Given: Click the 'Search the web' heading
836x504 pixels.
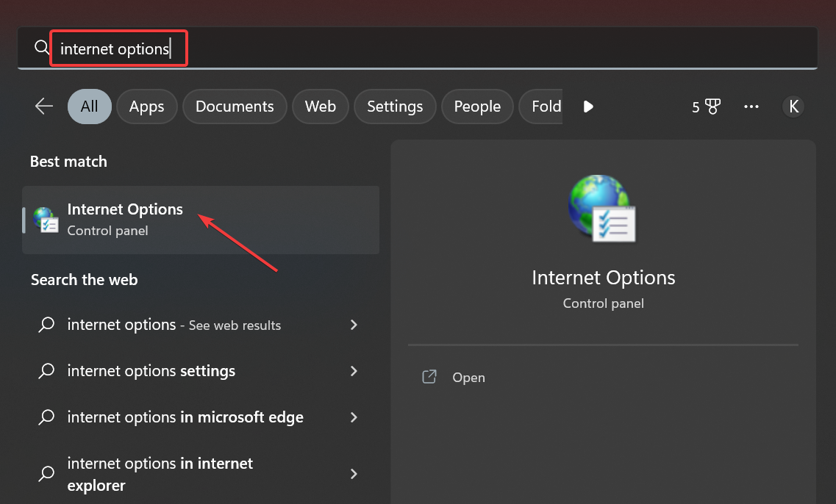Looking at the screenshot, I should (x=85, y=280).
